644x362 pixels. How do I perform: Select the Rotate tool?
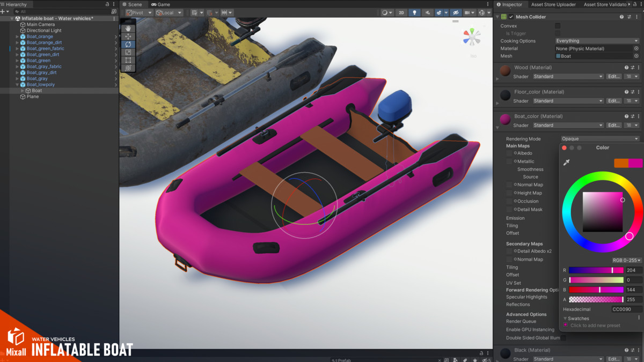[x=128, y=45]
